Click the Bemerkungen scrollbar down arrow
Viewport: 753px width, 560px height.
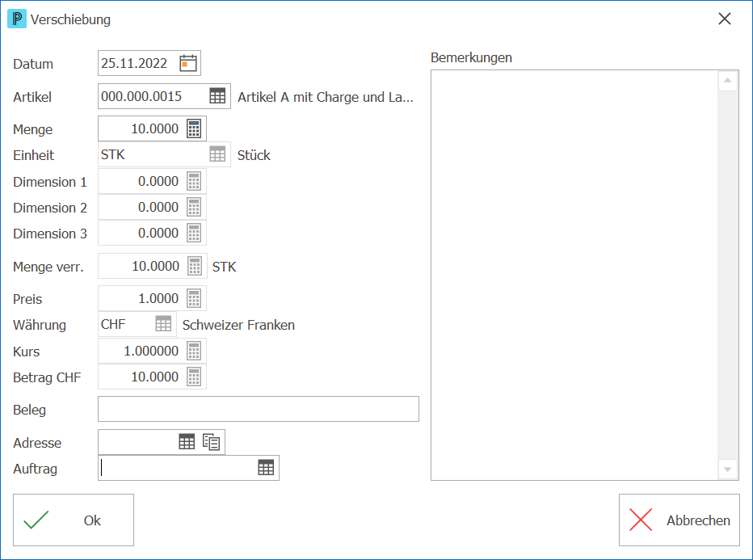click(x=727, y=469)
